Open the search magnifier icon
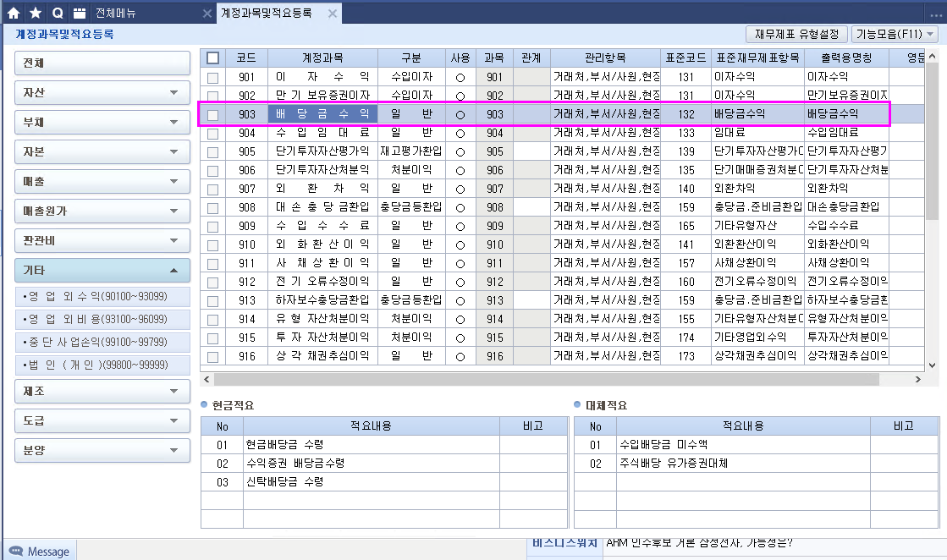The image size is (947, 560). click(x=58, y=13)
